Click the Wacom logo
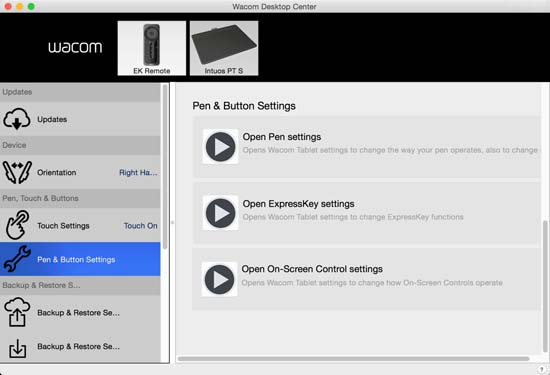550x375 pixels. pyautogui.click(x=75, y=47)
